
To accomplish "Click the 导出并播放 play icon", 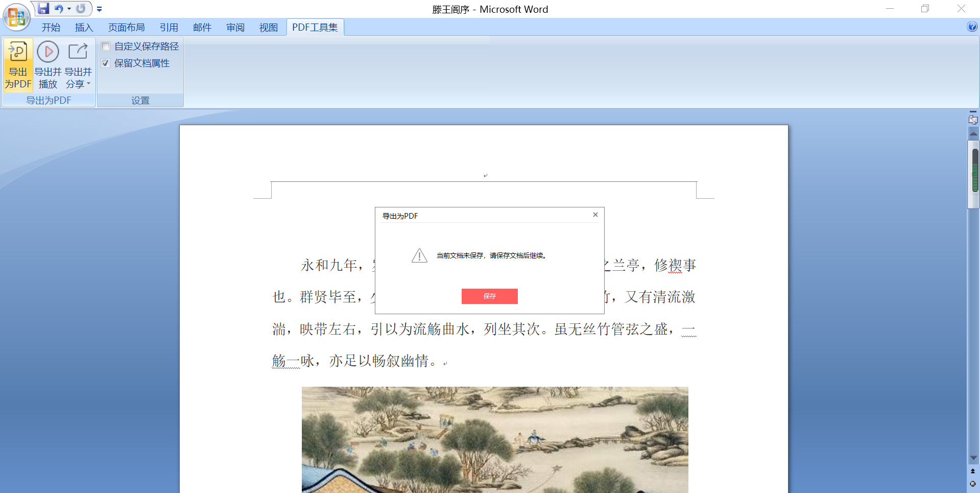I will click(x=48, y=52).
